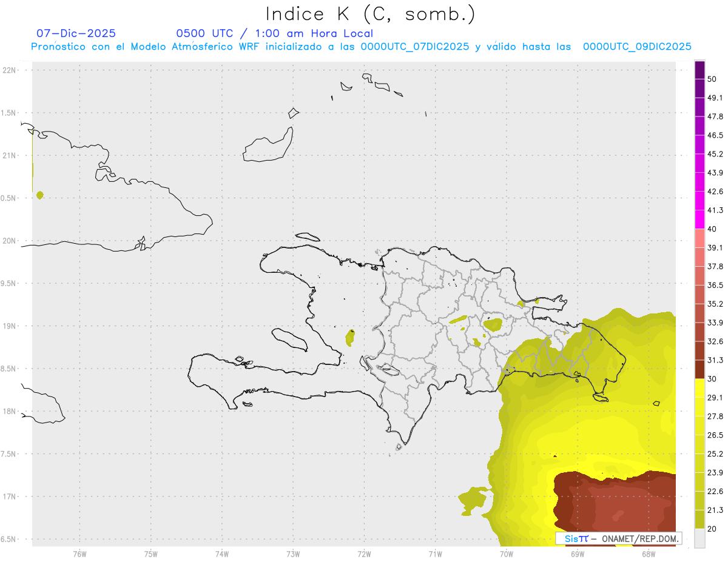728x562 pixels.
Task: Click the color scale label "32.6"
Action: pos(715,341)
